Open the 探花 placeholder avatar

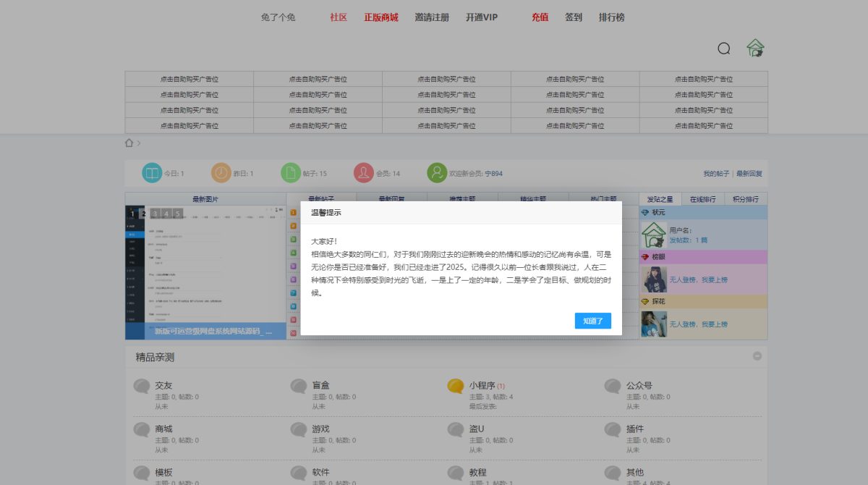coord(654,324)
